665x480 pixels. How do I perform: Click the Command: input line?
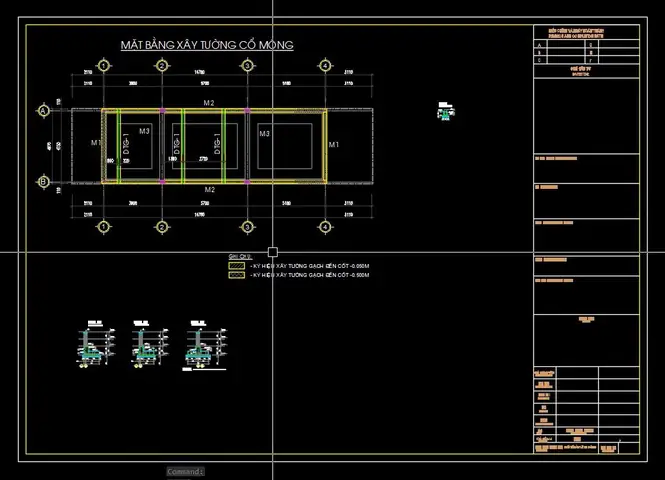(185, 472)
